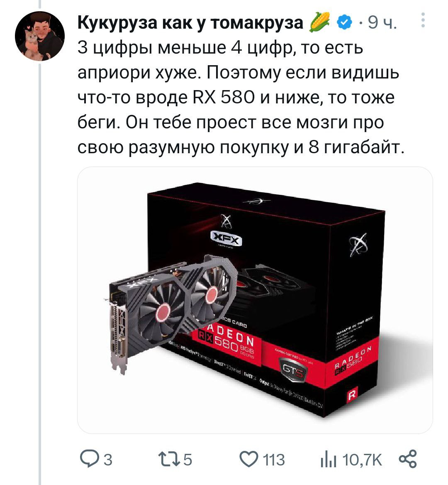
Task: Click the reply speech bubble icon
Action: point(89,459)
